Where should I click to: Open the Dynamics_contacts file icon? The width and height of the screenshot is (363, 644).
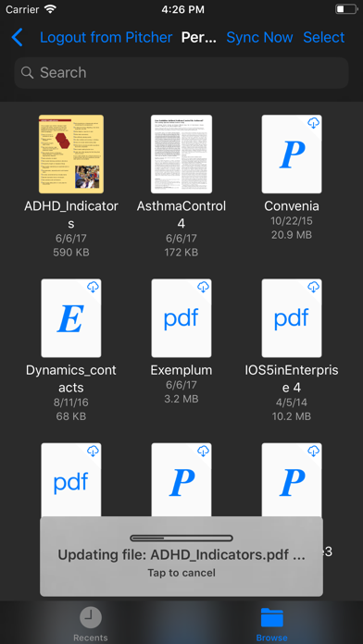(x=71, y=318)
